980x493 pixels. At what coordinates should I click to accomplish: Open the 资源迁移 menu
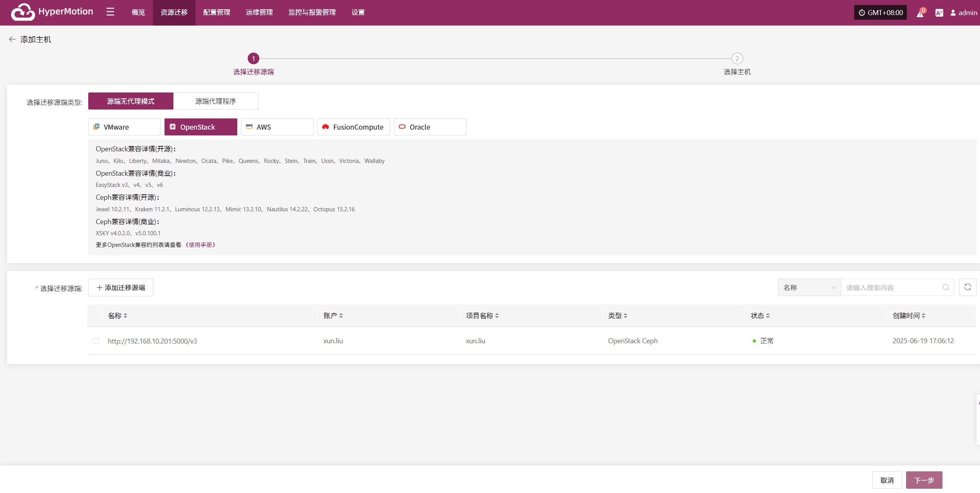(x=174, y=13)
